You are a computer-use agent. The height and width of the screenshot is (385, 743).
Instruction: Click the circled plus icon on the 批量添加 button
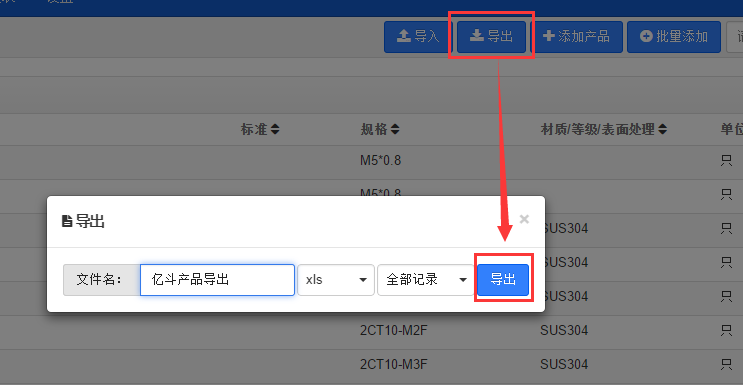pos(646,36)
